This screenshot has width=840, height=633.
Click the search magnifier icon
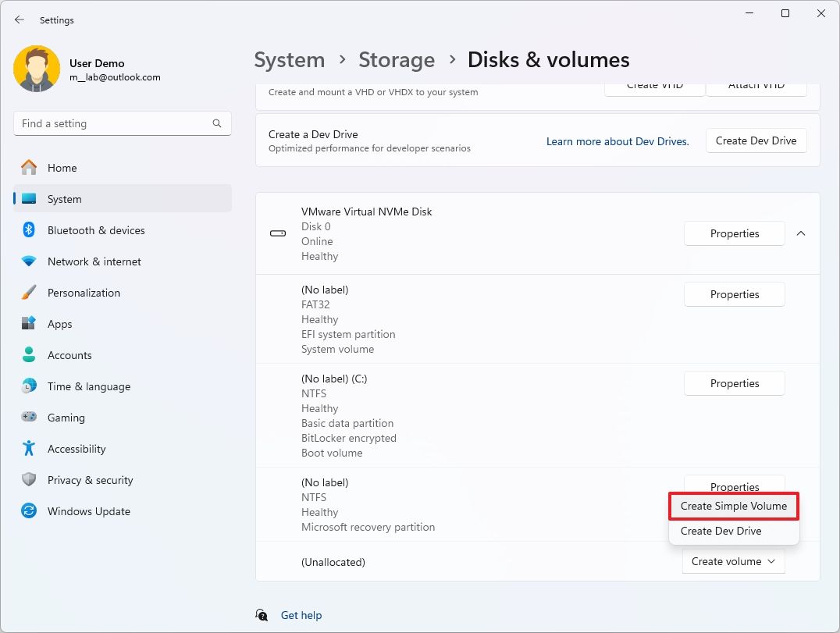[217, 123]
